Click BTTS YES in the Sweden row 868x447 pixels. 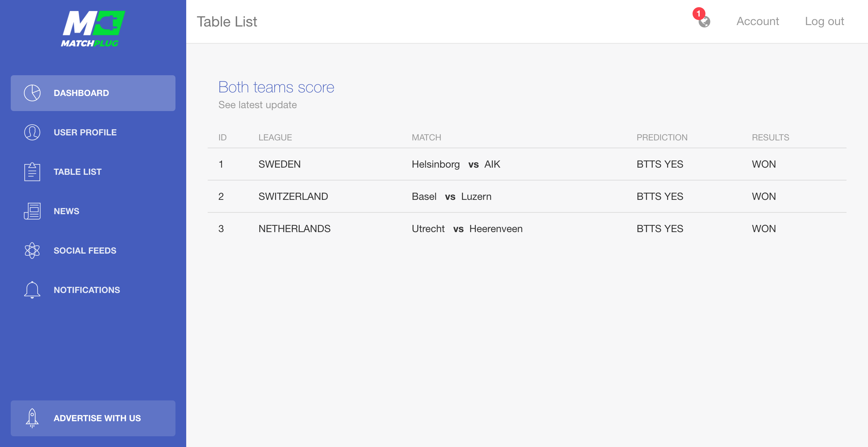pyautogui.click(x=660, y=164)
